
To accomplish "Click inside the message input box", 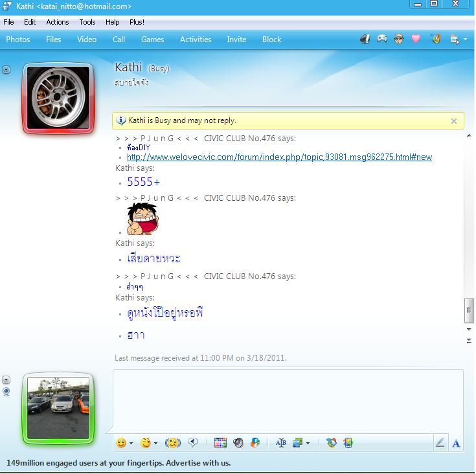I will tap(288, 401).
